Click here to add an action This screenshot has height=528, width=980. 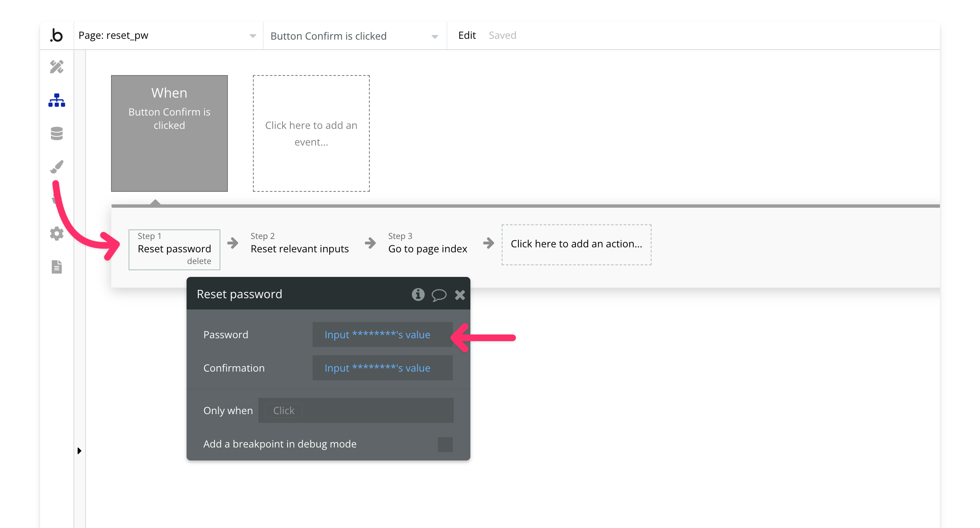pyautogui.click(x=576, y=244)
